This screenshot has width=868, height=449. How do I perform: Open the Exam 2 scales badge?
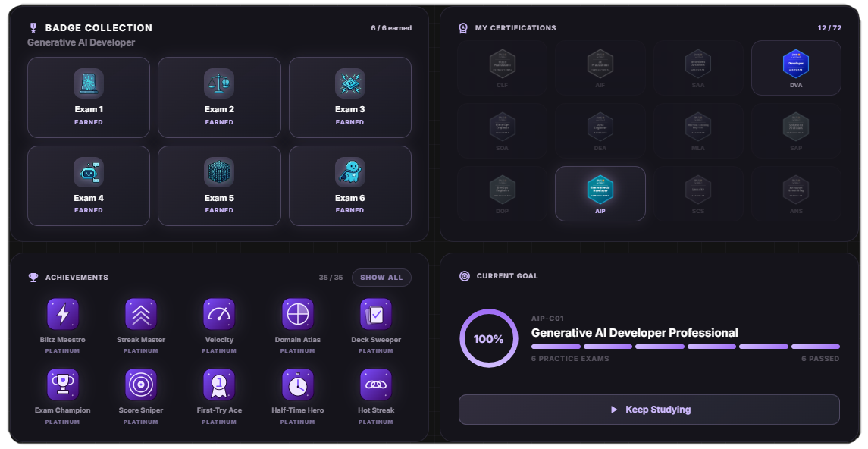tap(219, 97)
